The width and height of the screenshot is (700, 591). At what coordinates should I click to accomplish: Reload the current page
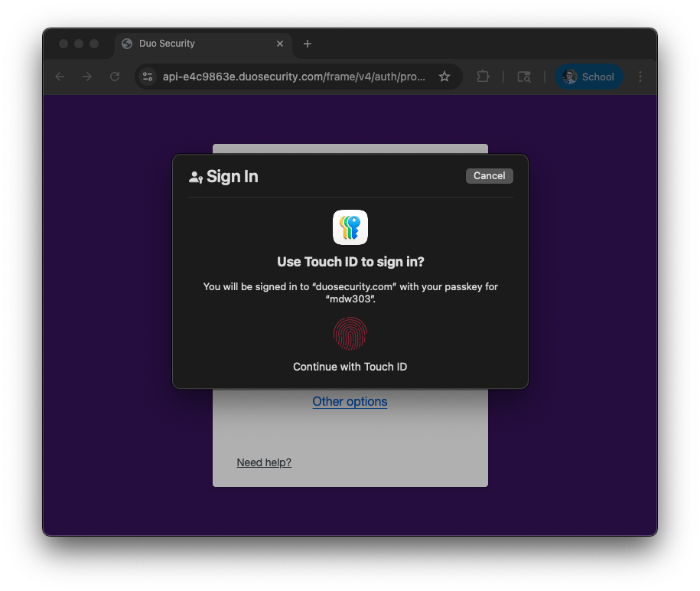115,77
